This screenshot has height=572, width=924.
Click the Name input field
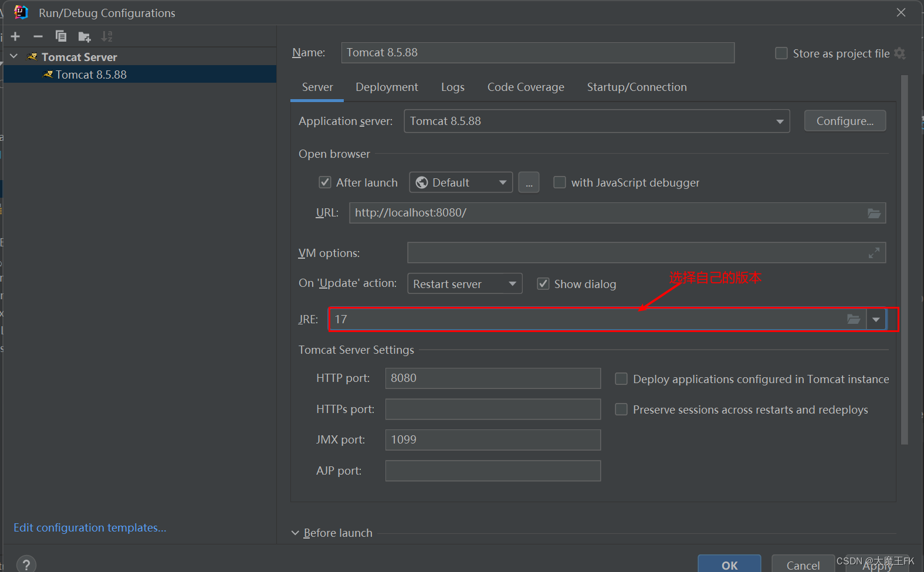click(537, 53)
